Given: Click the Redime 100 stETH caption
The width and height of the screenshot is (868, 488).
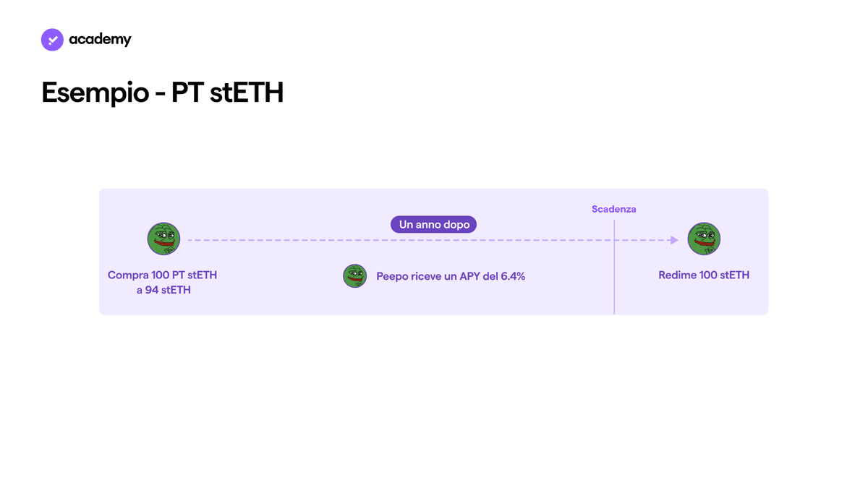Looking at the screenshot, I should point(704,275).
